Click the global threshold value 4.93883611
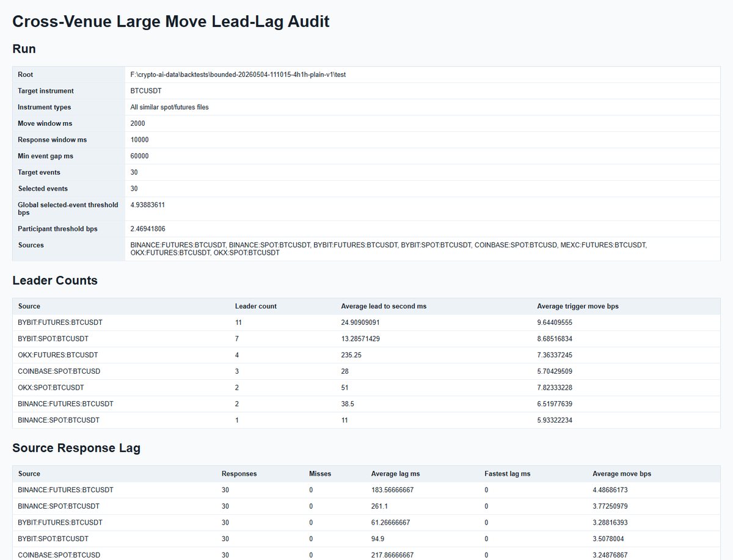The width and height of the screenshot is (733, 560). pos(148,205)
